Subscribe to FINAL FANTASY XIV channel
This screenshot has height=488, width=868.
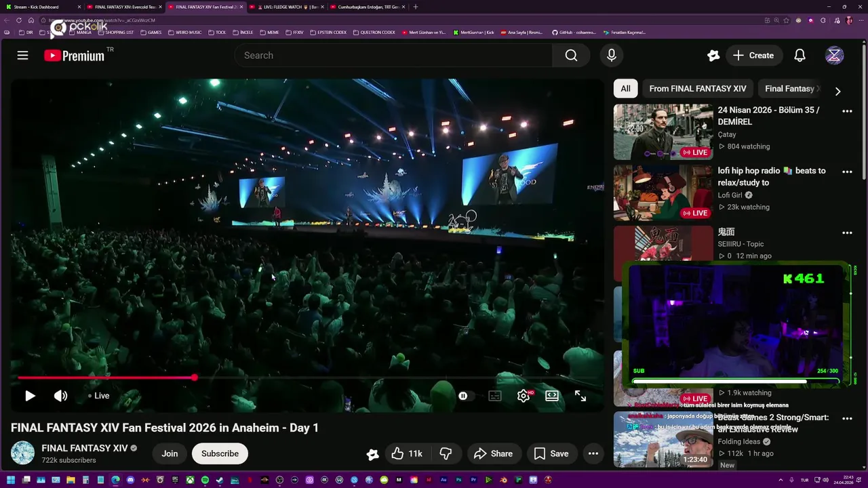(x=220, y=453)
